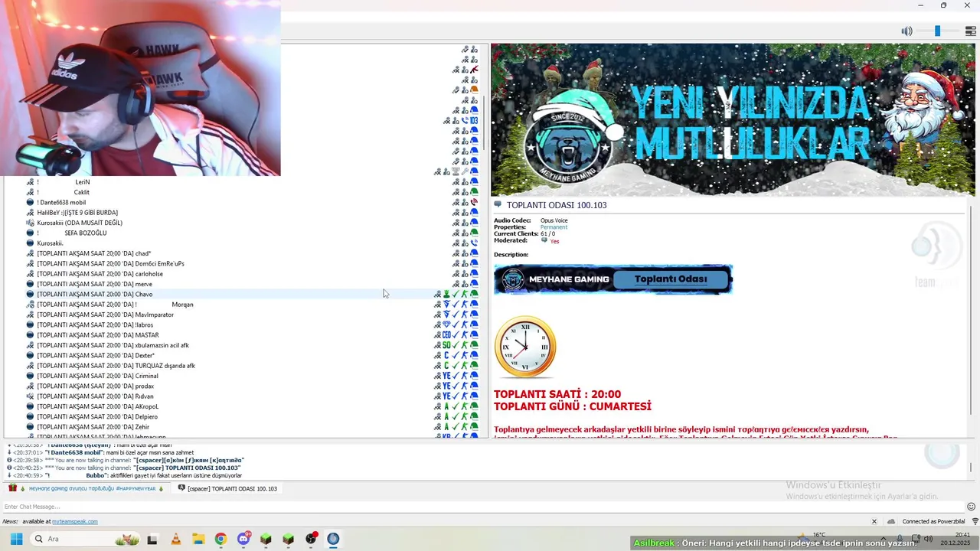Select user LeriN in channel tree
Screen dimensions: 980x551
click(x=83, y=182)
